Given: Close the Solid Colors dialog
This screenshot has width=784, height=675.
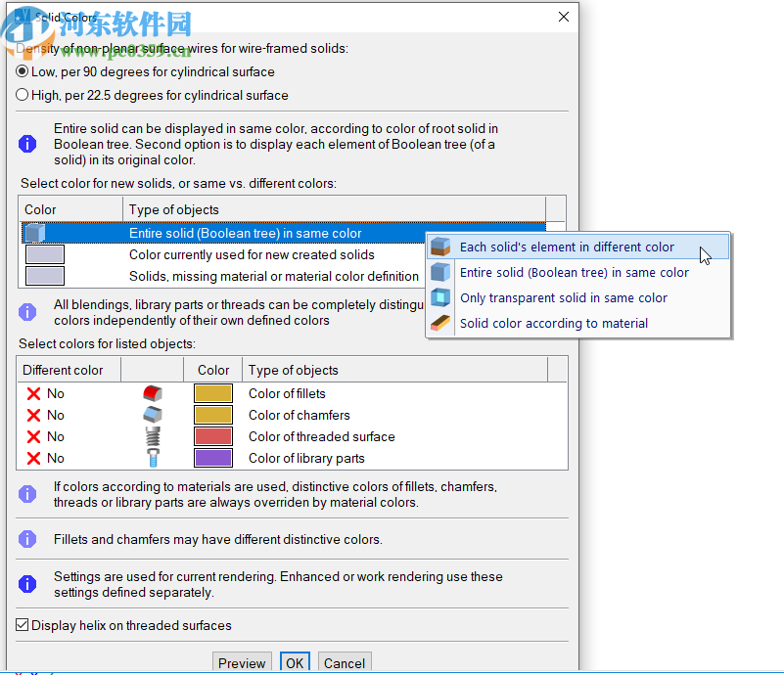Looking at the screenshot, I should [x=564, y=17].
